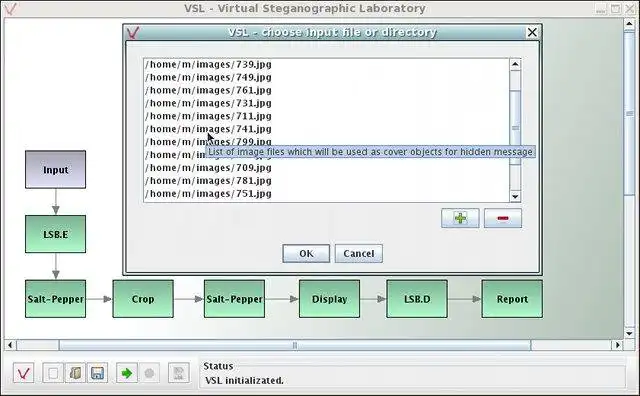Click the canvas horizontal scrollbar left arrow
Screen dimensions: 640x396
pos(10,345)
